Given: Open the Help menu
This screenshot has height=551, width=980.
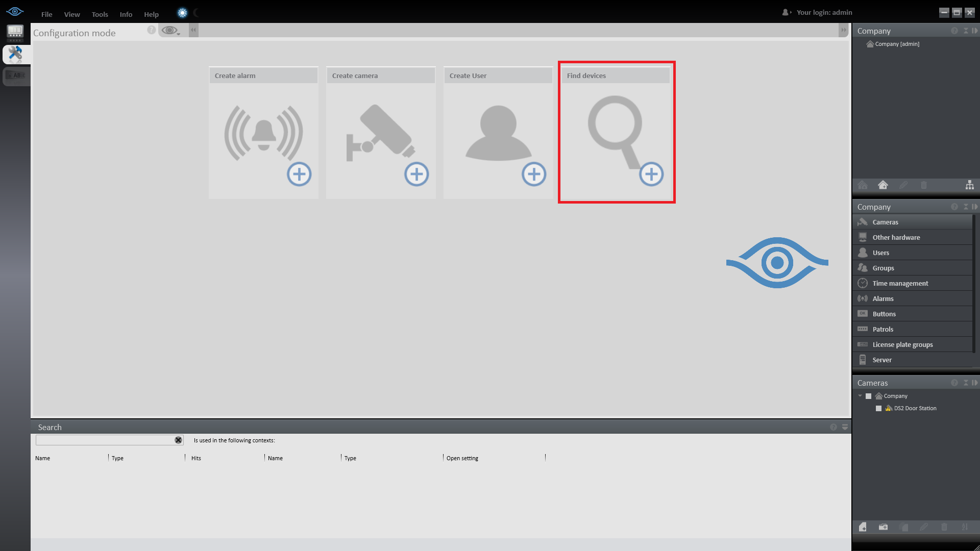Looking at the screenshot, I should click(x=151, y=14).
